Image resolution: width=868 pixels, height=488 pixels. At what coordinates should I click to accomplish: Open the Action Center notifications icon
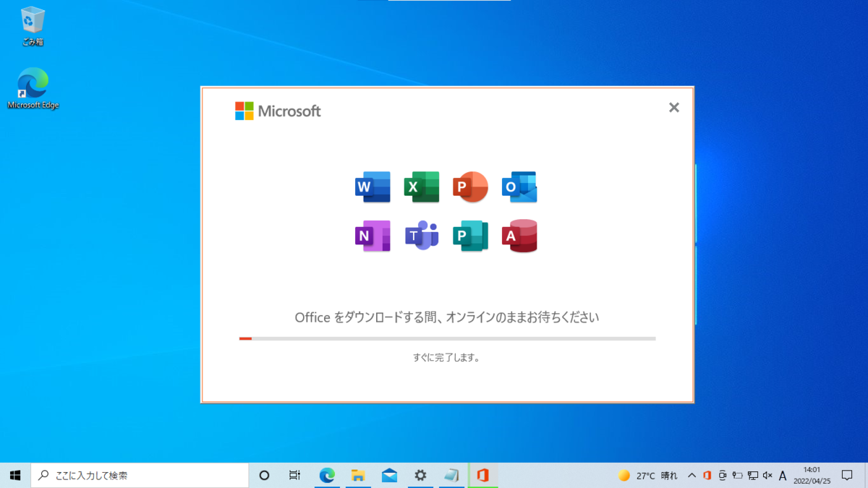pyautogui.click(x=847, y=475)
